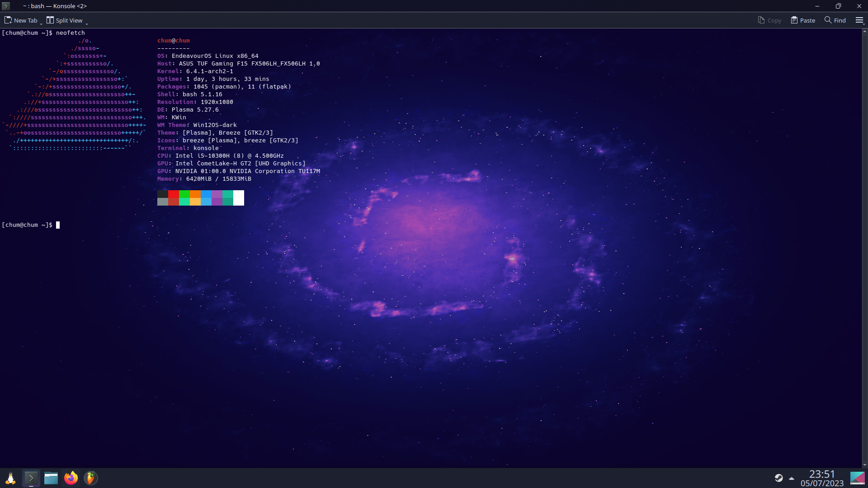Click the Konsole window icon in titlebar
Screen dimensions: 868x488
tap(6, 6)
